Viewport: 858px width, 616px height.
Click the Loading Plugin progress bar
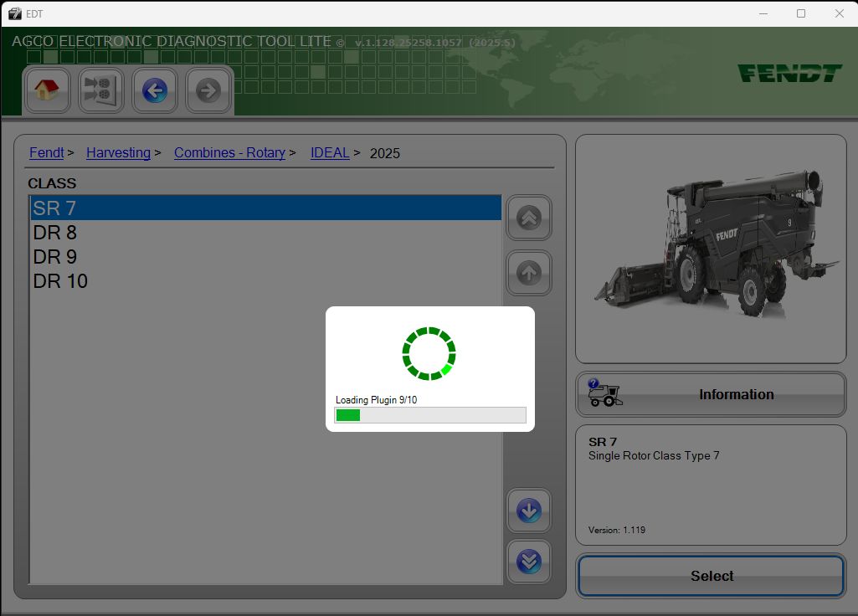(429, 414)
